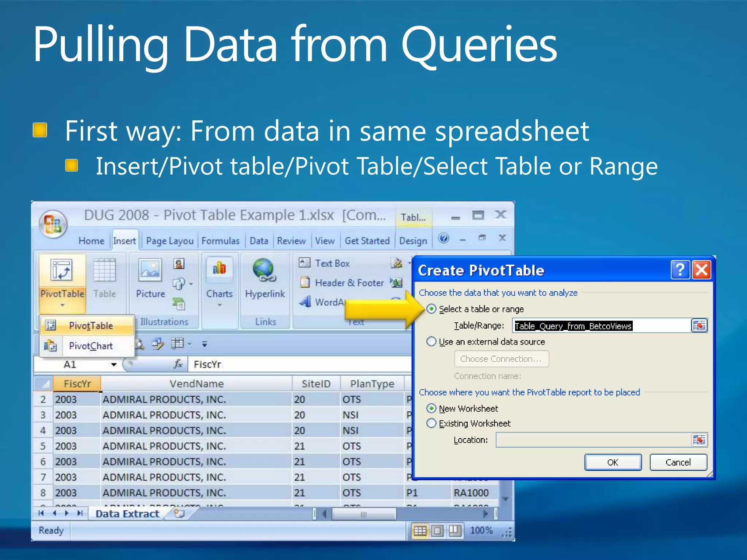Screen dimensions: 747x560
Task: Select 'Existing Worksheet' radio option
Action: pos(431,423)
